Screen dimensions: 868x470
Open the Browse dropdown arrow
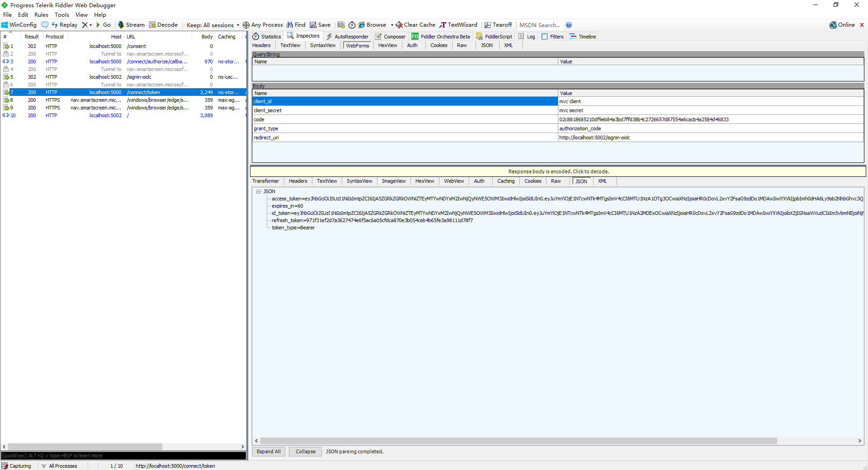(392, 25)
